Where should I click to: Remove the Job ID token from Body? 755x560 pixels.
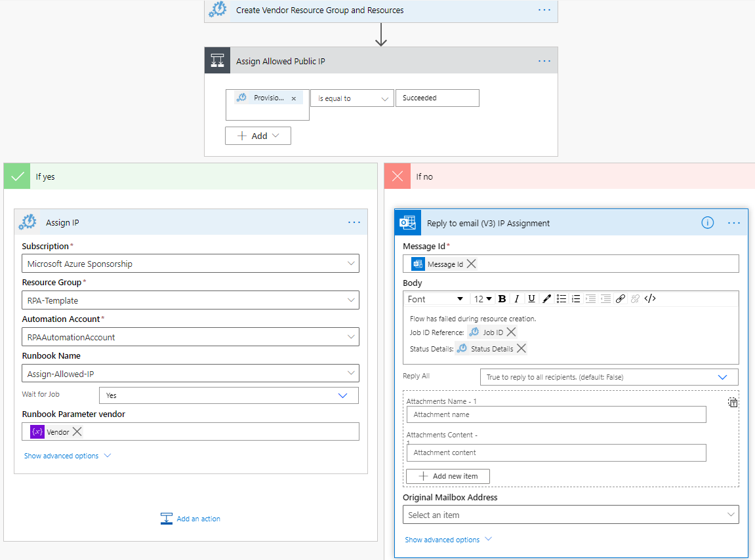tap(512, 332)
